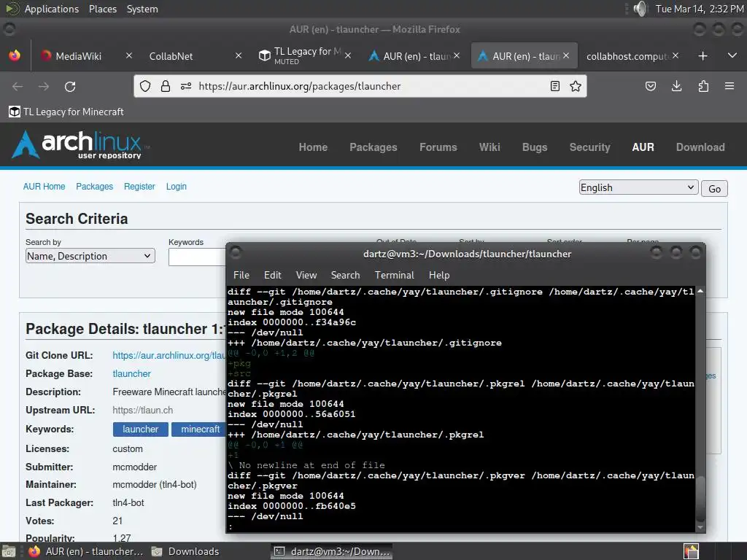The height and width of the screenshot is (560, 747).
Task: Copy the Git Clone URL link
Action: click(x=169, y=356)
